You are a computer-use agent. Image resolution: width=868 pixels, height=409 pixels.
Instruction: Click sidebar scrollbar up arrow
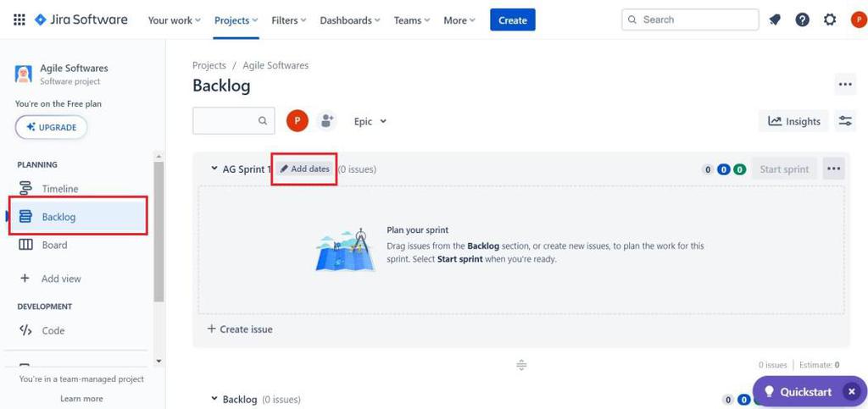[x=159, y=157]
